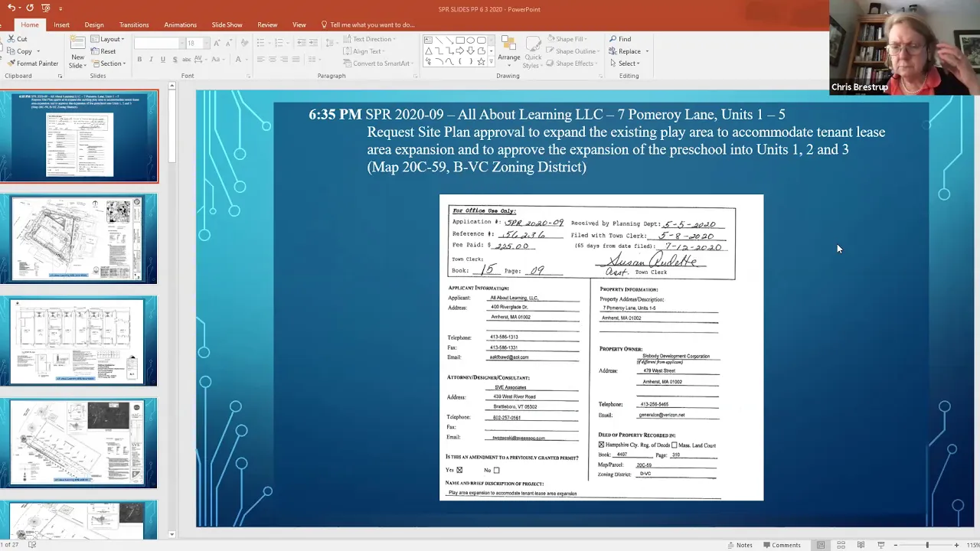980x551 pixels.
Task: Reset the slide layout with Reset
Action: 103,51
